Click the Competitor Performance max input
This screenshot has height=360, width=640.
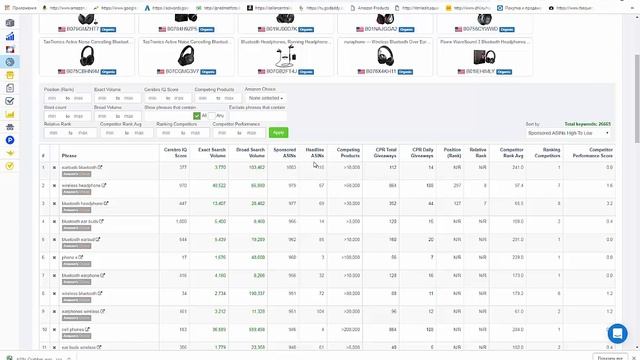tap(253, 133)
